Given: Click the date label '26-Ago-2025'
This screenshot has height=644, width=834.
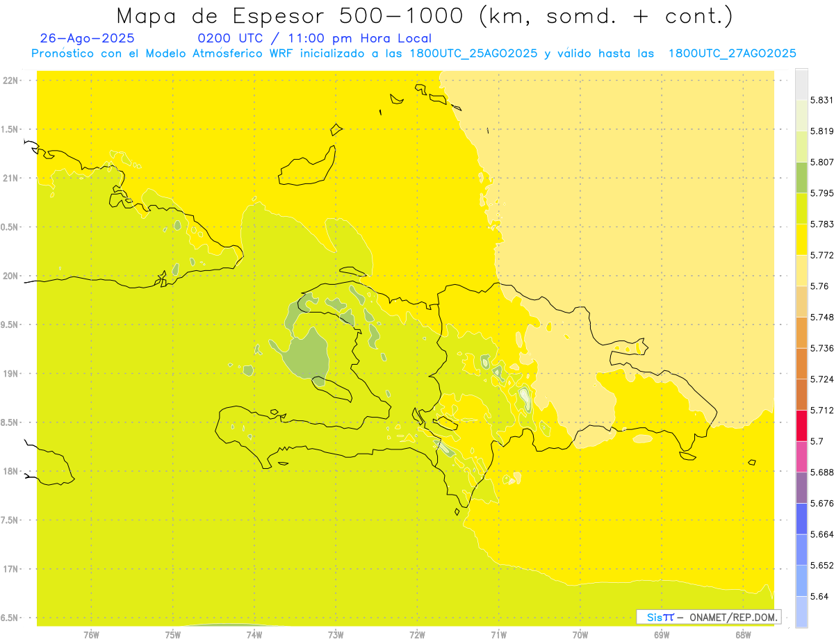Looking at the screenshot, I should (x=88, y=38).
